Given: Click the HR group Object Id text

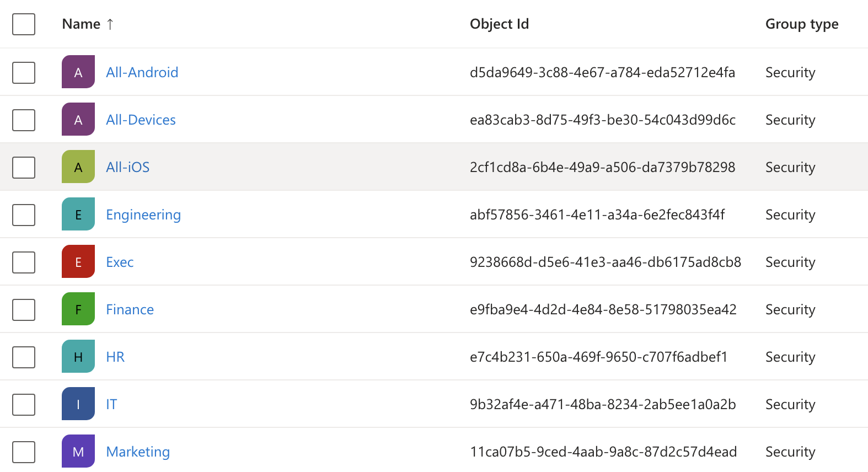Looking at the screenshot, I should pyautogui.click(x=598, y=357).
